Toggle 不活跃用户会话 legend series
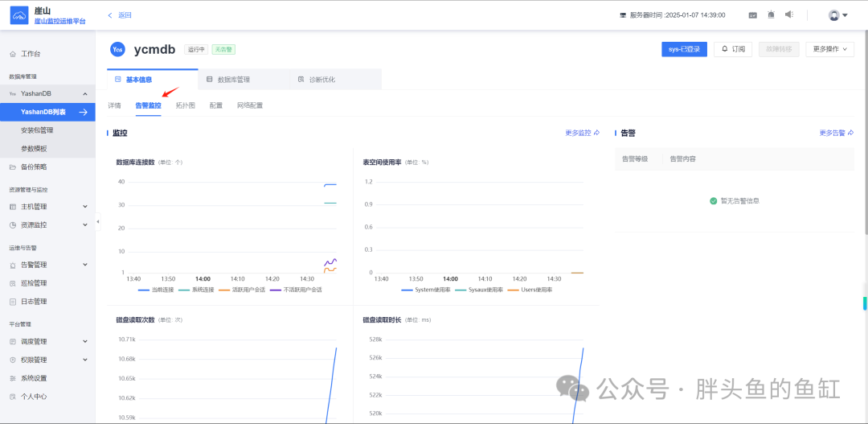This screenshot has height=424, width=868. pyautogui.click(x=296, y=290)
